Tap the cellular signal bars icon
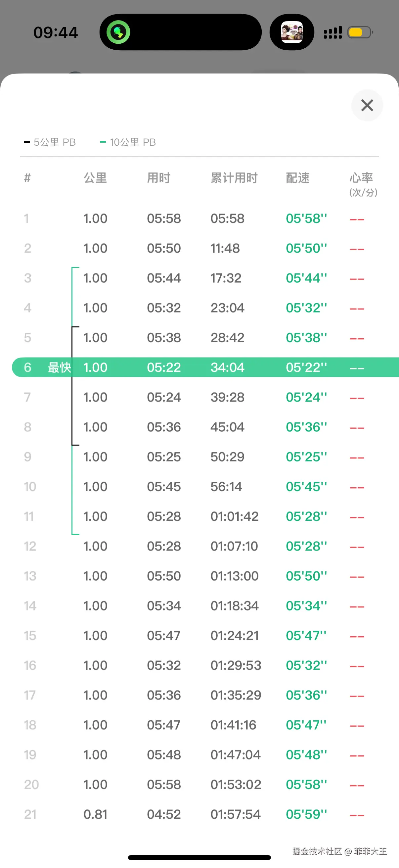Screen dimensions: 399x868 tap(332, 32)
